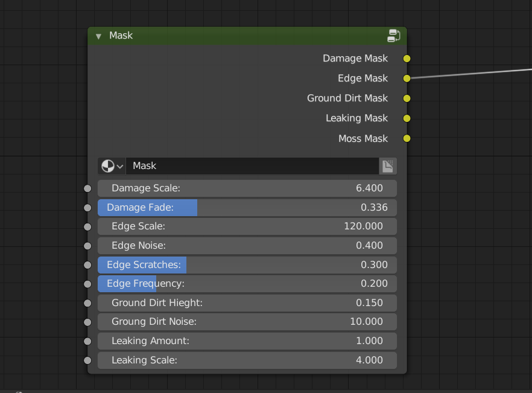
Task: Adjust the Edge Frequency slider
Action: point(247,284)
